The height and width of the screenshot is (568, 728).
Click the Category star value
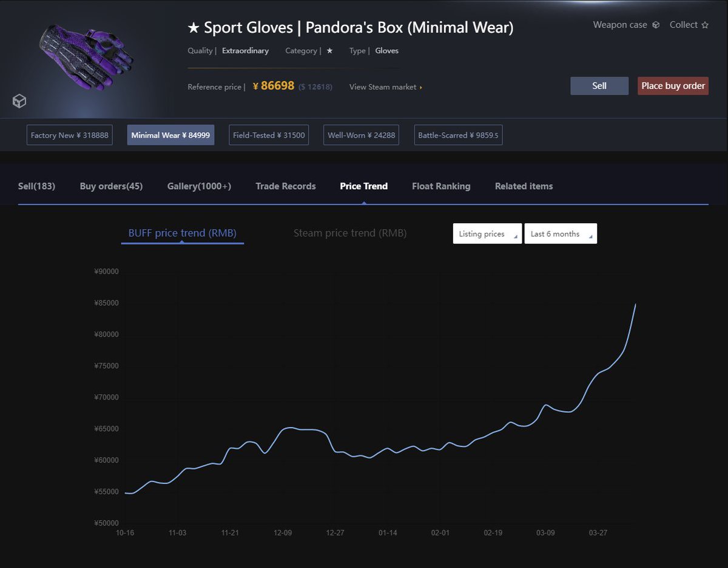[x=329, y=51]
